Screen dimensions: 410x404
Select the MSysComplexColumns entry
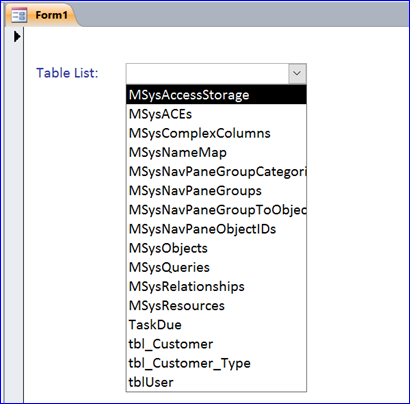coord(216,133)
